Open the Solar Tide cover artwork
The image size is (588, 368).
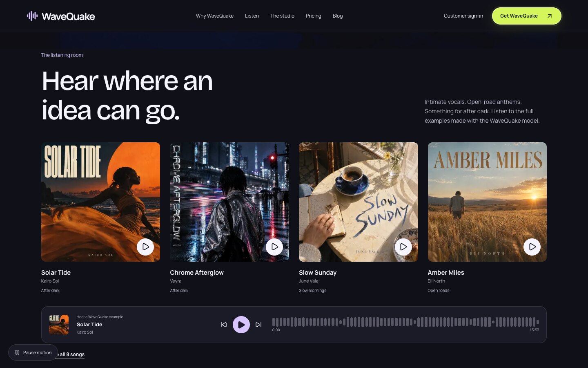[100, 202]
